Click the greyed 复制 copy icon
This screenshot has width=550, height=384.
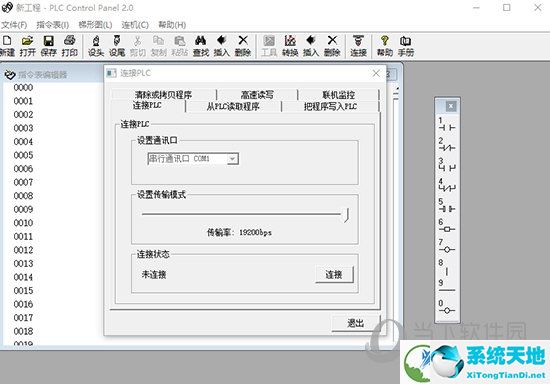(159, 46)
